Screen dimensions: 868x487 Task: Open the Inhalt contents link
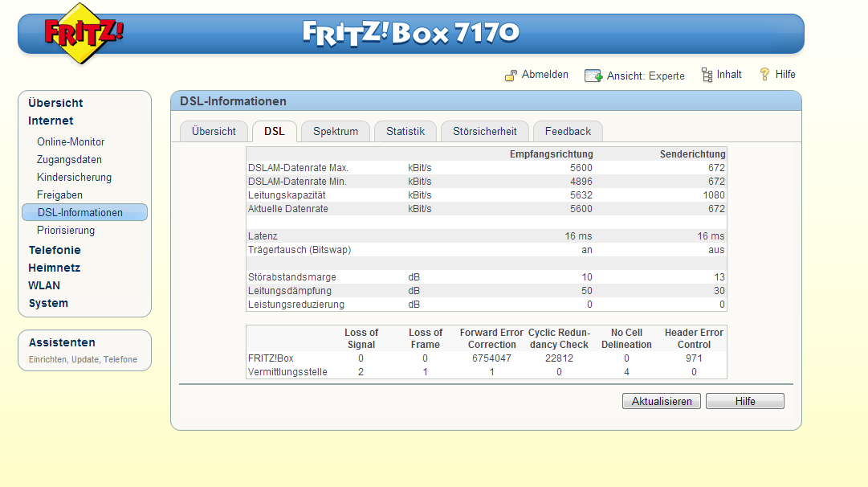729,74
